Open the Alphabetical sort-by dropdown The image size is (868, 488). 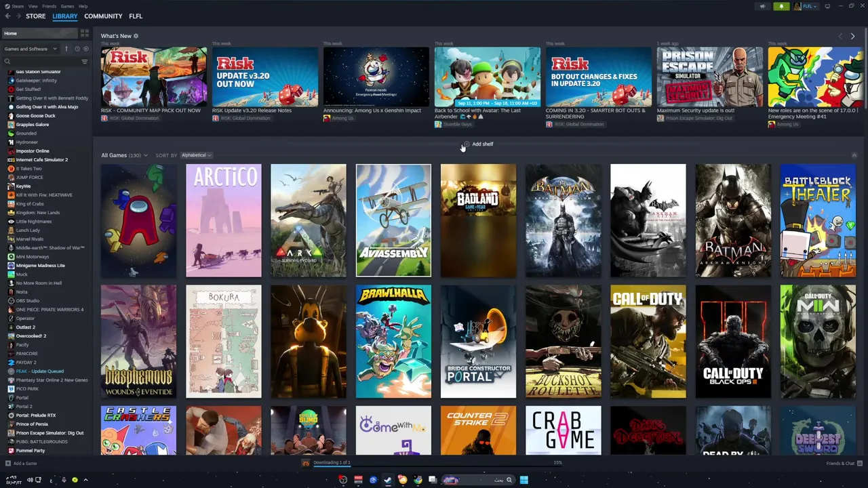pyautogui.click(x=196, y=155)
